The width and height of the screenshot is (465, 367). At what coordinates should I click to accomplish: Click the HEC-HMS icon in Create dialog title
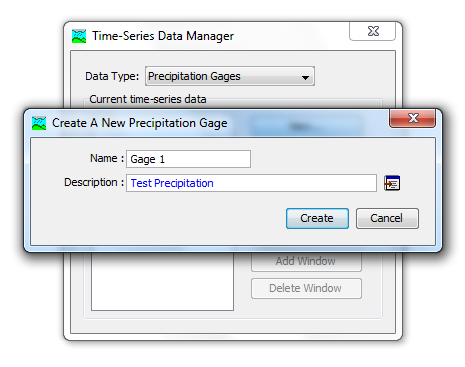pyautogui.click(x=39, y=123)
